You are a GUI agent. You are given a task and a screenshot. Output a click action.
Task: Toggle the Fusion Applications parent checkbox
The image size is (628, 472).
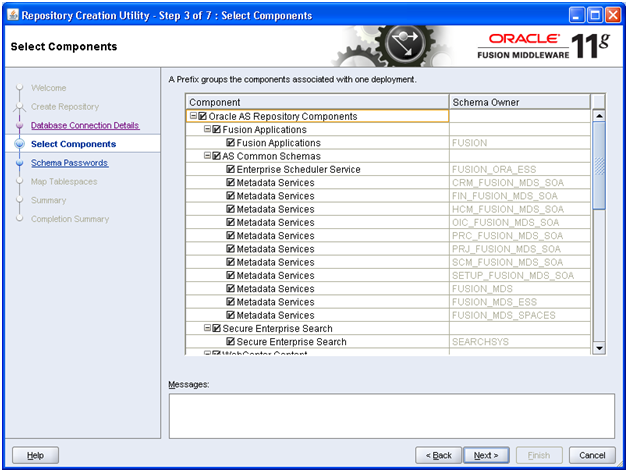tap(217, 129)
